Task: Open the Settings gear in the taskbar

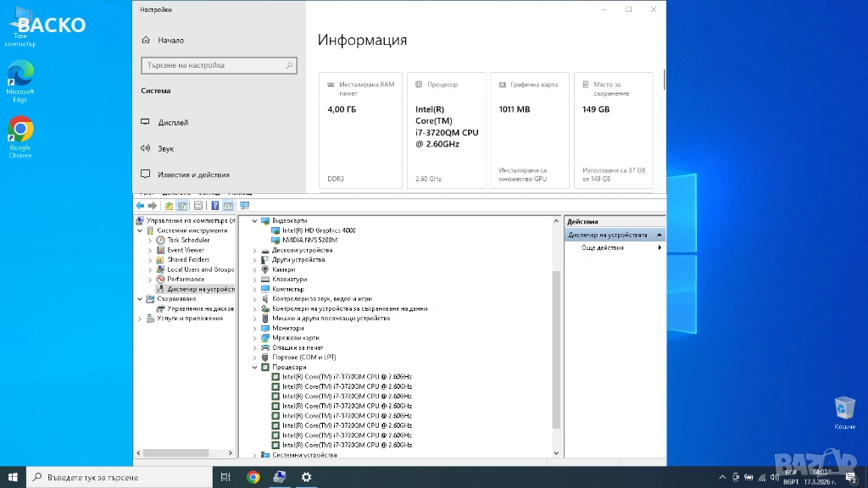Action: pos(306,477)
